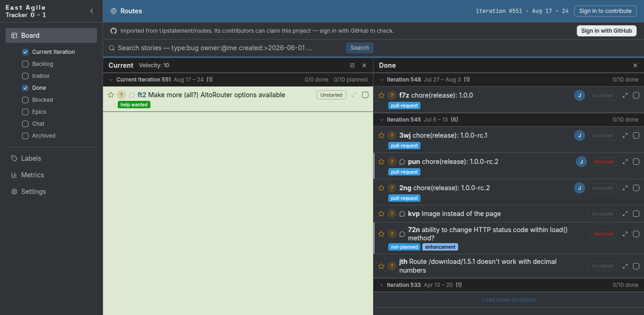Enable the Icebox panel checkbox
Image resolution: width=644 pixels, height=315 pixels.
point(25,76)
